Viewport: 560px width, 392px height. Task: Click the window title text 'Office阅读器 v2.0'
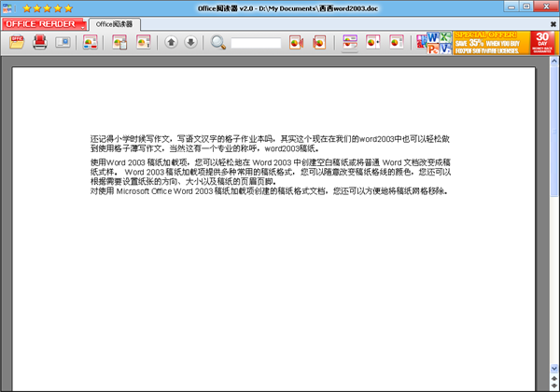point(226,8)
